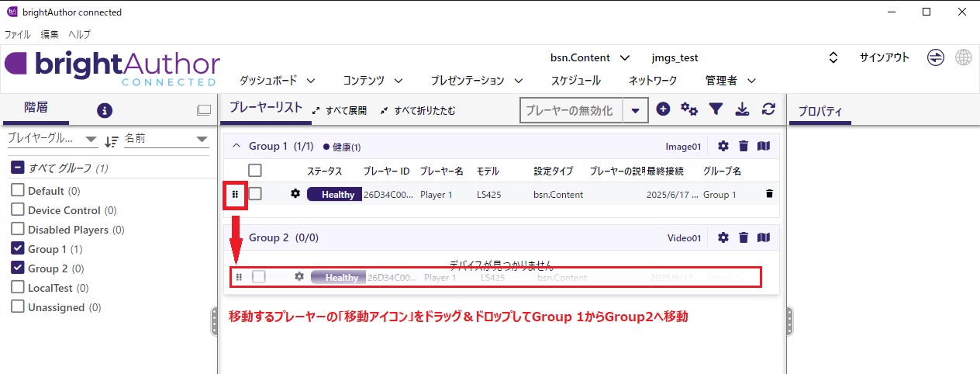Select the Player 1 row checkbox
The width and height of the screenshot is (980, 374).
tap(255, 194)
